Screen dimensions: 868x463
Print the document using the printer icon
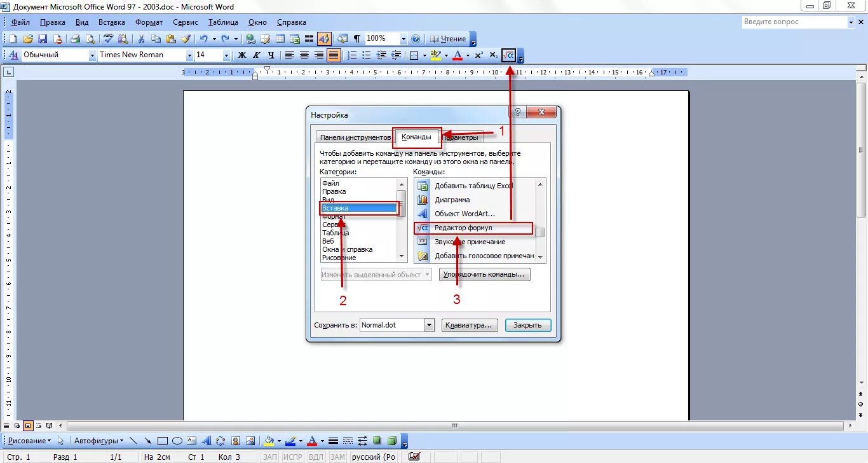(x=75, y=39)
